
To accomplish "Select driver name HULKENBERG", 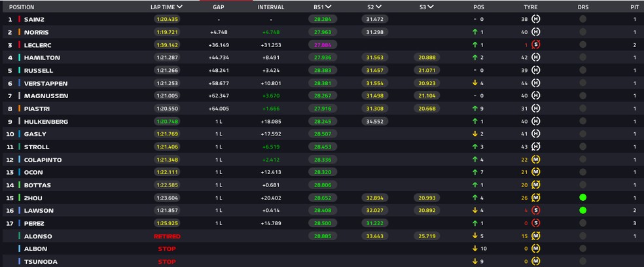I will tap(46, 122).
